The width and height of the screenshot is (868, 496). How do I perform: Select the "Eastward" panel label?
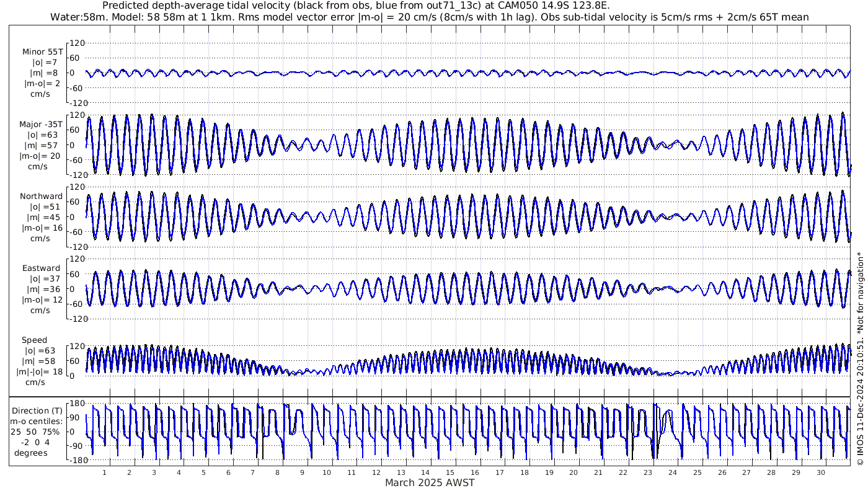tap(41, 268)
